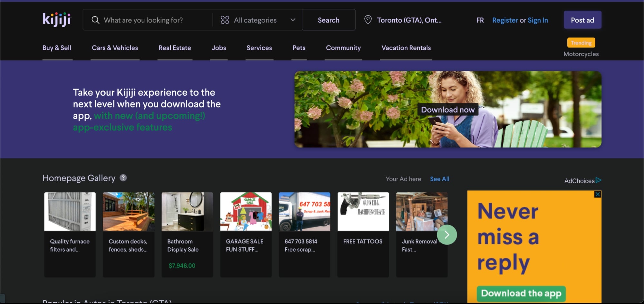This screenshot has height=304, width=644.
Task: Open the Cars & Vehicles menu
Action: coord(115,48)
